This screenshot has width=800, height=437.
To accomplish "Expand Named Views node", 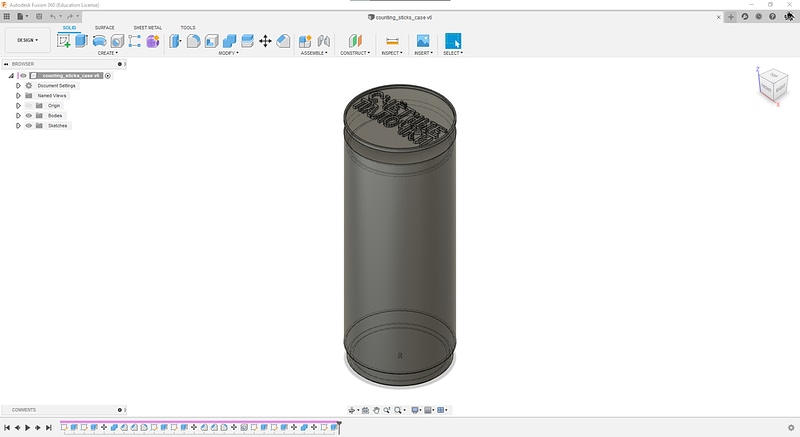I will point(18,95).
